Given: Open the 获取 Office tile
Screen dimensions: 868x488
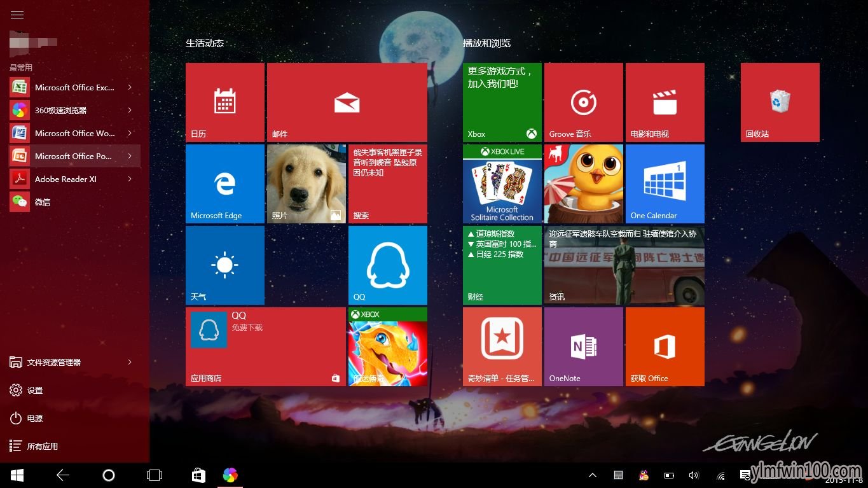Looking at the screenshot, I should [x=665, y=347].
